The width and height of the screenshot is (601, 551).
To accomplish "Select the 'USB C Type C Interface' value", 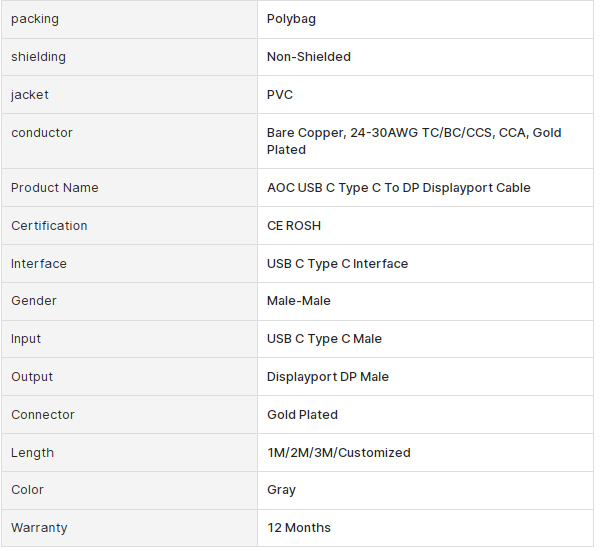I will [337, 264].
